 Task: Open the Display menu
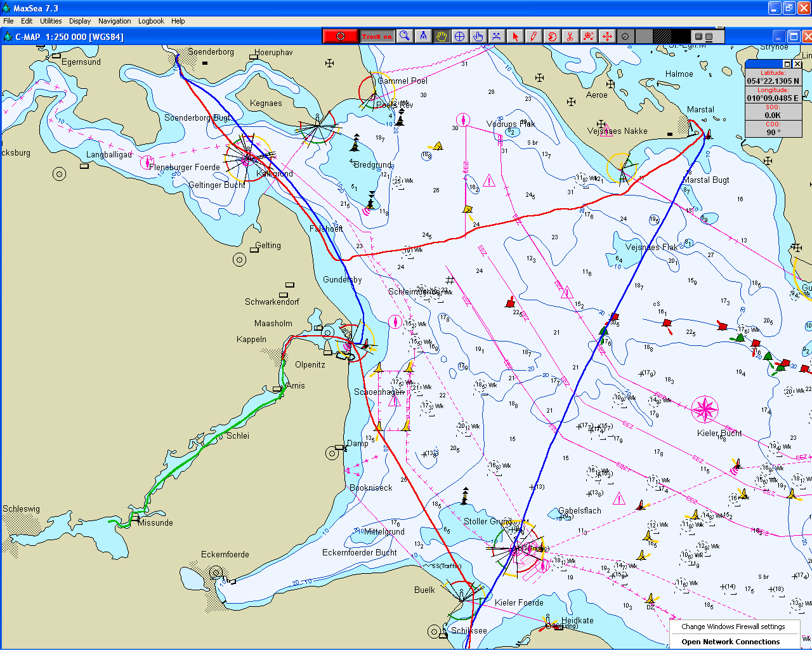tap(80, 21)
